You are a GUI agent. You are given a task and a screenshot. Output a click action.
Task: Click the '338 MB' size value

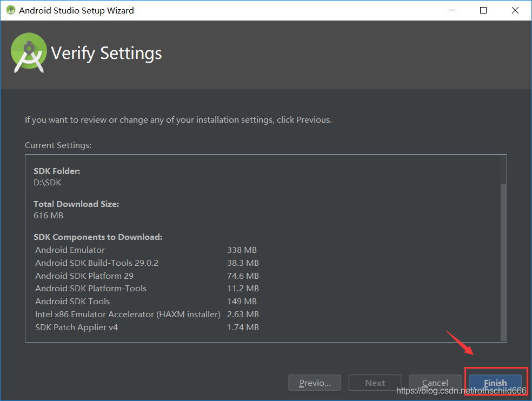pyautogui.click(x=242, y=250)
